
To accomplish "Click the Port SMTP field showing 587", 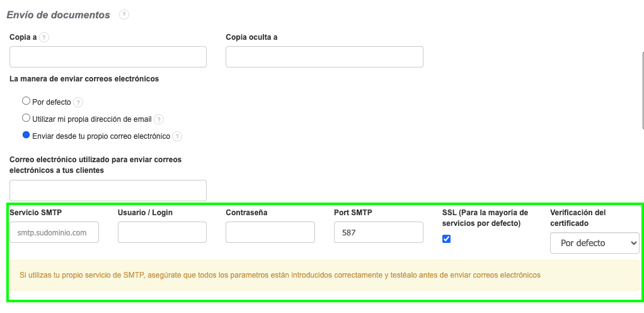I will [378, 232].
